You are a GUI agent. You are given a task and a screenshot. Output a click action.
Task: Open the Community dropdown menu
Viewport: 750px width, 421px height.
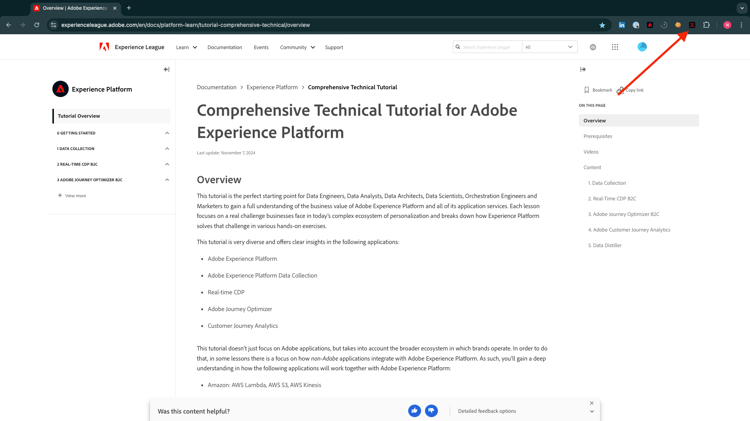(297, 47)
